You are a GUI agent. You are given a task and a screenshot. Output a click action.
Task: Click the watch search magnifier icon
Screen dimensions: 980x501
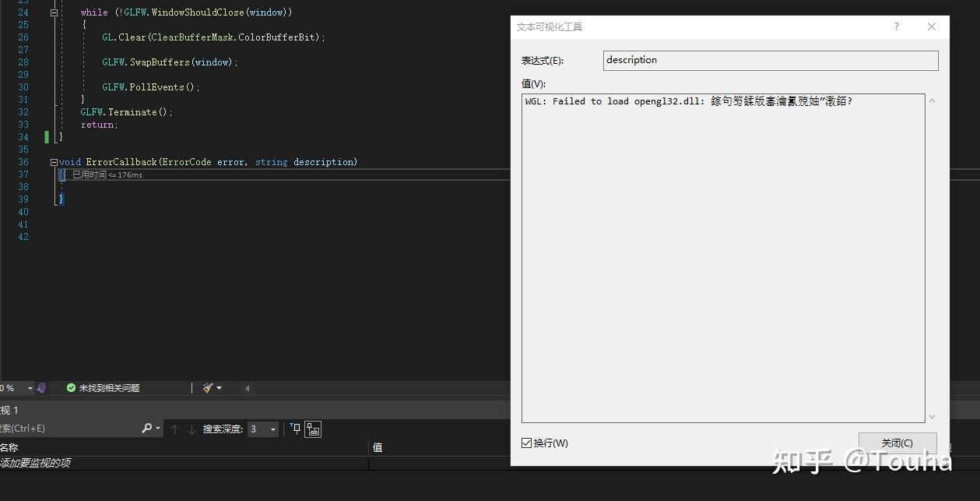point(146,429)
